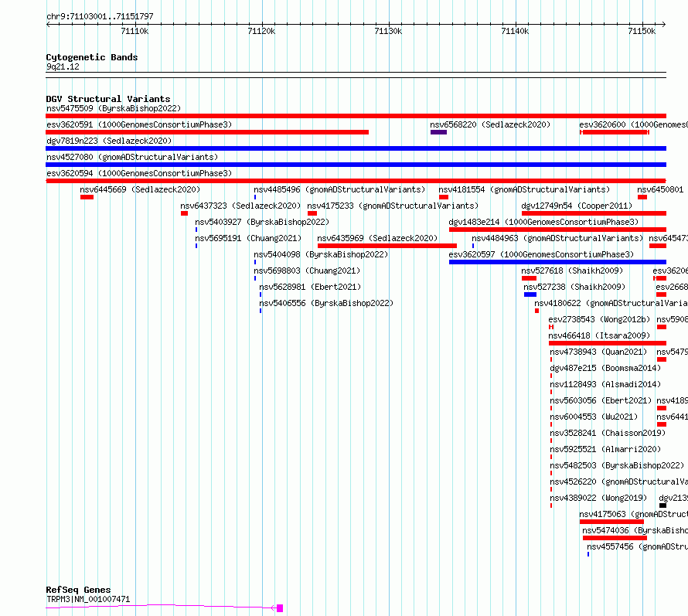The width and height of the screenshot is (688, 616).
Task: Open dgv1483e214 (1000GenomesConsortiumPhase3) label
Action: [x=543, y=222]
